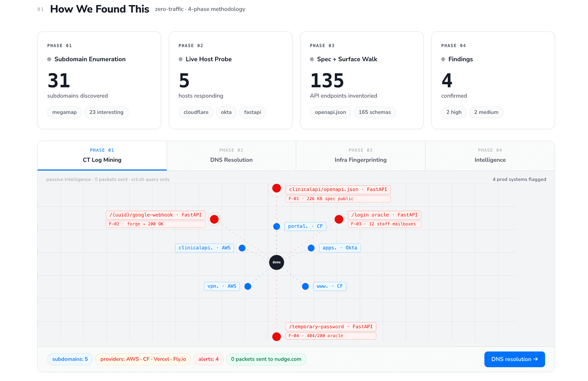Image resolution: width=588 pixels, height=381 pixels.
Task: Click the Findings status dot
Action: pyautogui.click(x=443, y=59)
